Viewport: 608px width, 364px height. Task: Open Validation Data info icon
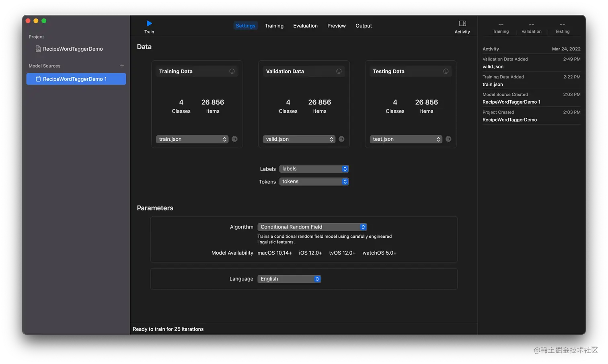point(339,71)
